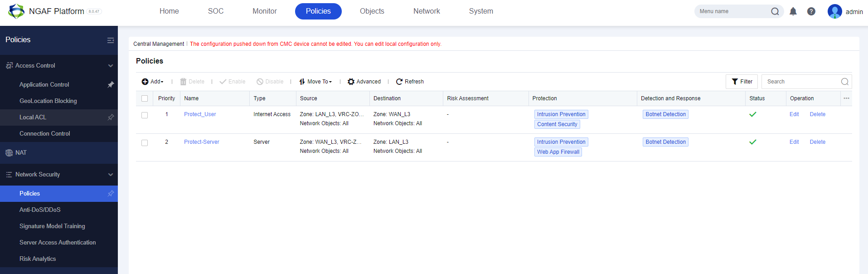Open the Network tab
The image size is (868, 274).
[427, 11]
